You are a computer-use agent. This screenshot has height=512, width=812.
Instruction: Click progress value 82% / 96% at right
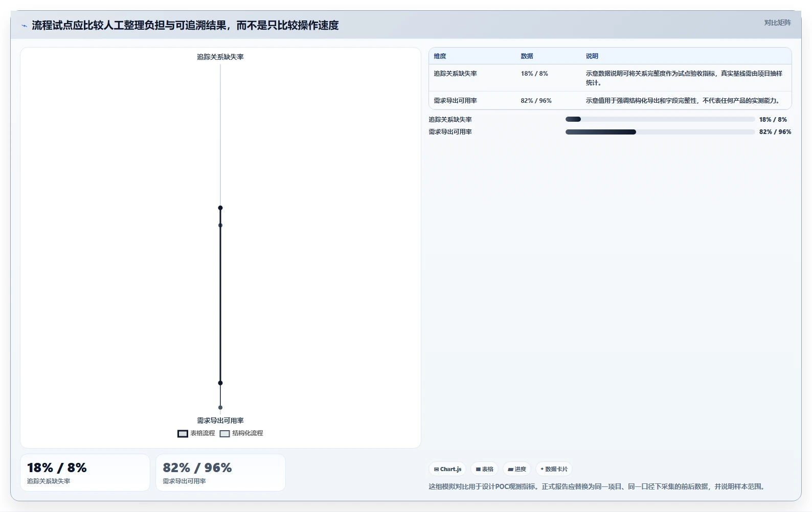(x=775, y=132)
